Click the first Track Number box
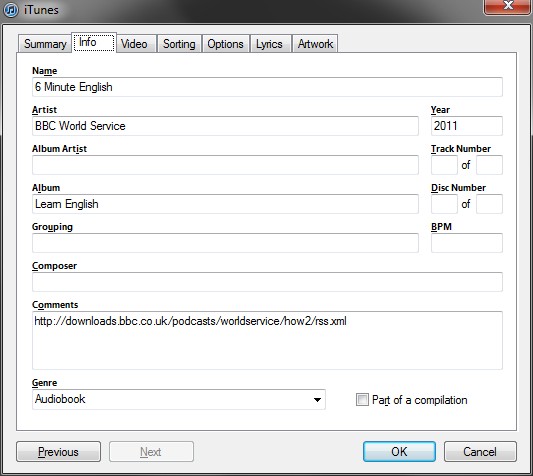533x476 pixels. pyautogui.click(x=444, y=165)
